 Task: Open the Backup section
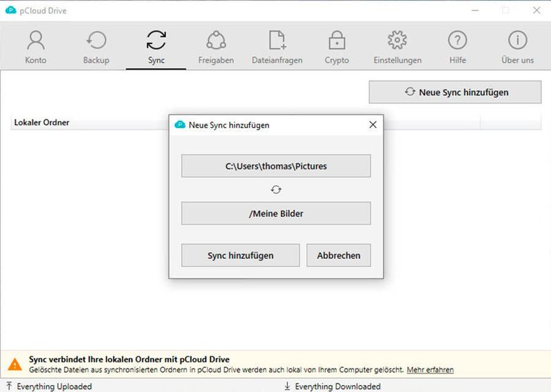(x=96, y=47)
